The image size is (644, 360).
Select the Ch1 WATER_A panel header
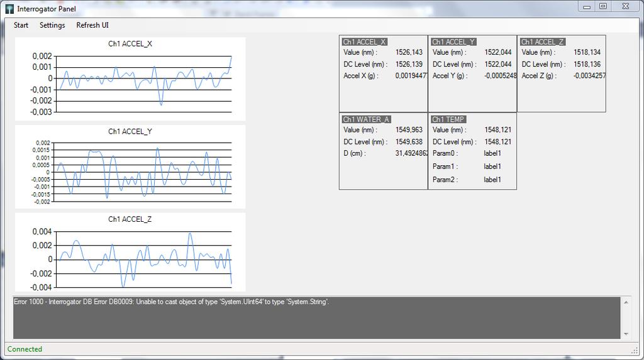[x=367, y=119]
